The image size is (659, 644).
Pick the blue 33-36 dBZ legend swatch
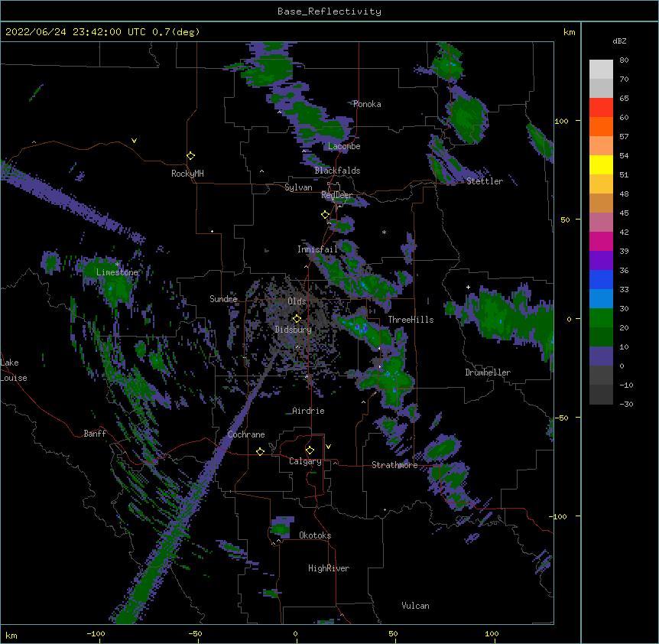click(601, 279)
